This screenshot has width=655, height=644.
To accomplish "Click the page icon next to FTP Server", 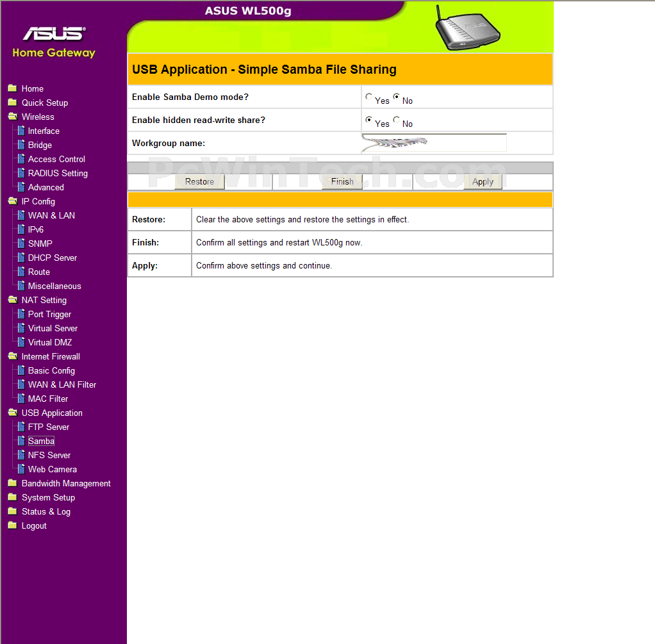I will click(21, 427).
